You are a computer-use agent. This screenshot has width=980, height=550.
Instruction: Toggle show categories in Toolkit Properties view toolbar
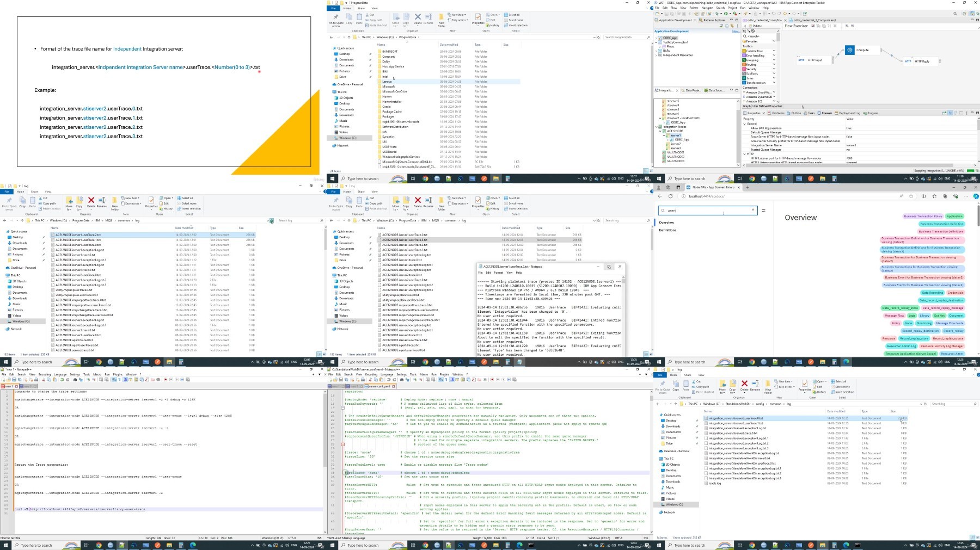click(950, 113)
